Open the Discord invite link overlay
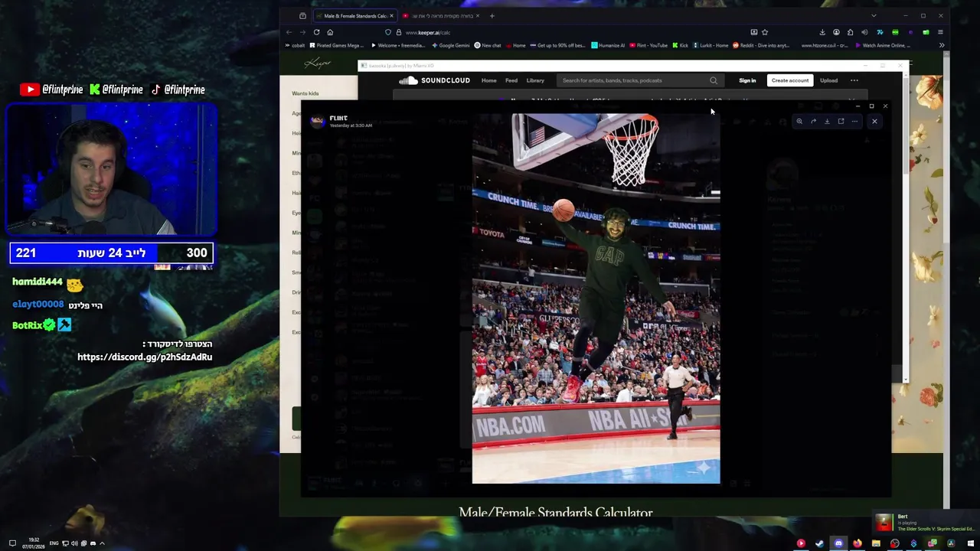 click(x=145, y=357)
